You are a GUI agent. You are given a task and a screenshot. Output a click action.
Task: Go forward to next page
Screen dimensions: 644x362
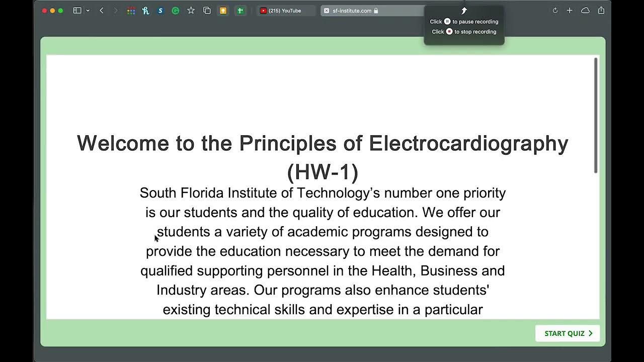(116, 11)
